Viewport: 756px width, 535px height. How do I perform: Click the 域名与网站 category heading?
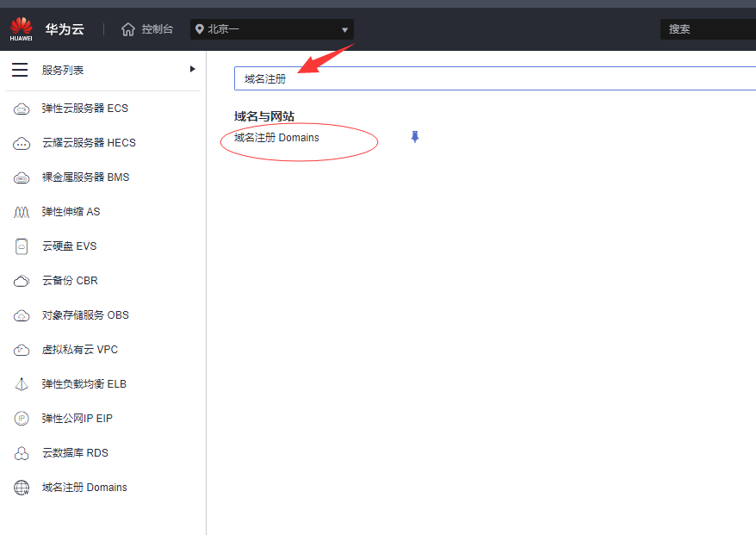click(x=264, y=116)
